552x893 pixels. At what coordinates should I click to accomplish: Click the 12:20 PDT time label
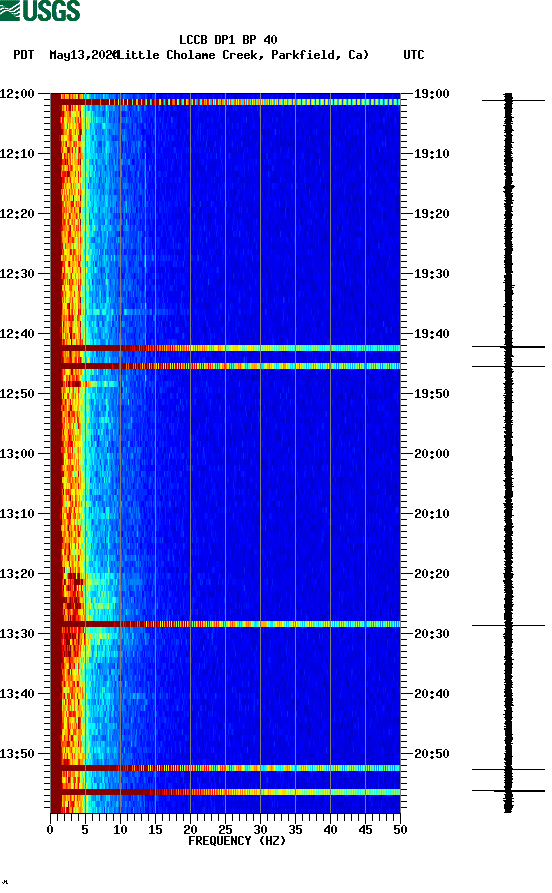click(x=17, y=214)
